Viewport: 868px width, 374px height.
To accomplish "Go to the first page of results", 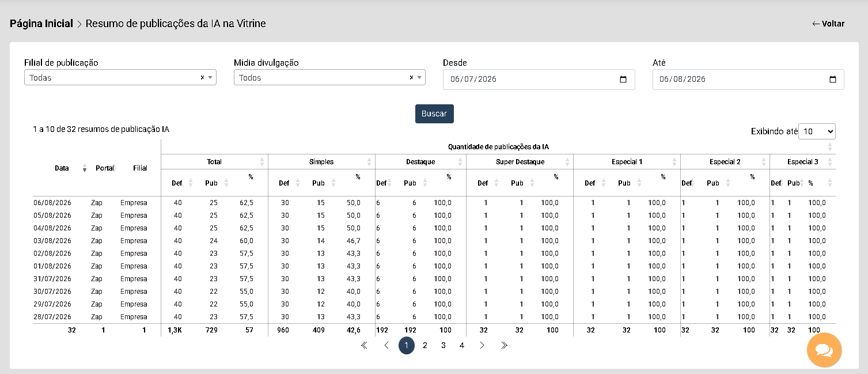I will 364,345.
